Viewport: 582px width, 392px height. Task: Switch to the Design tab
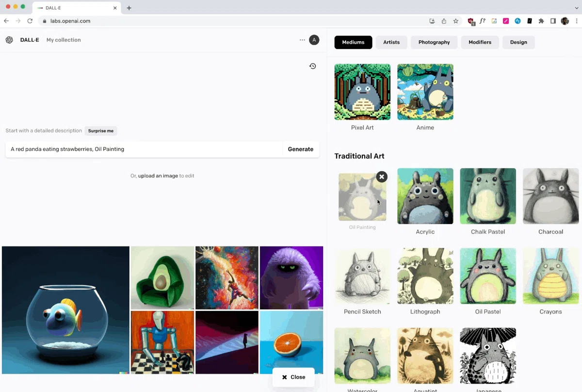518,42
